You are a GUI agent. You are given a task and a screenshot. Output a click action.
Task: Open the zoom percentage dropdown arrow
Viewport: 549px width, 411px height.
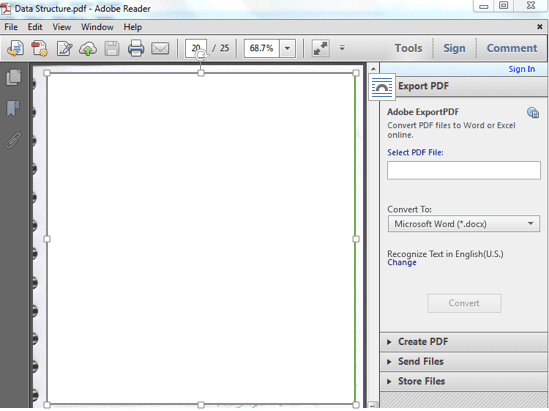(287, 48)
